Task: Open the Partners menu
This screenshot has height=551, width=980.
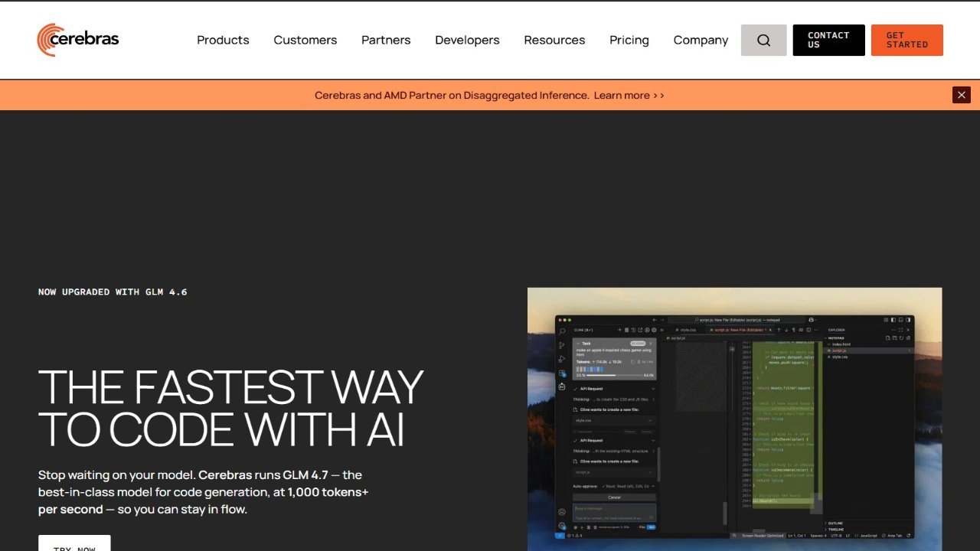Action: [x=386, y=41]
